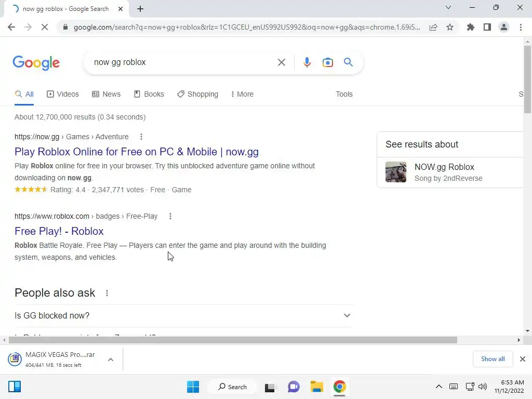This screenshot has width=532, height=399.
Task: Open File Explorer from taskbar
Action: click(x=316, y=387)
